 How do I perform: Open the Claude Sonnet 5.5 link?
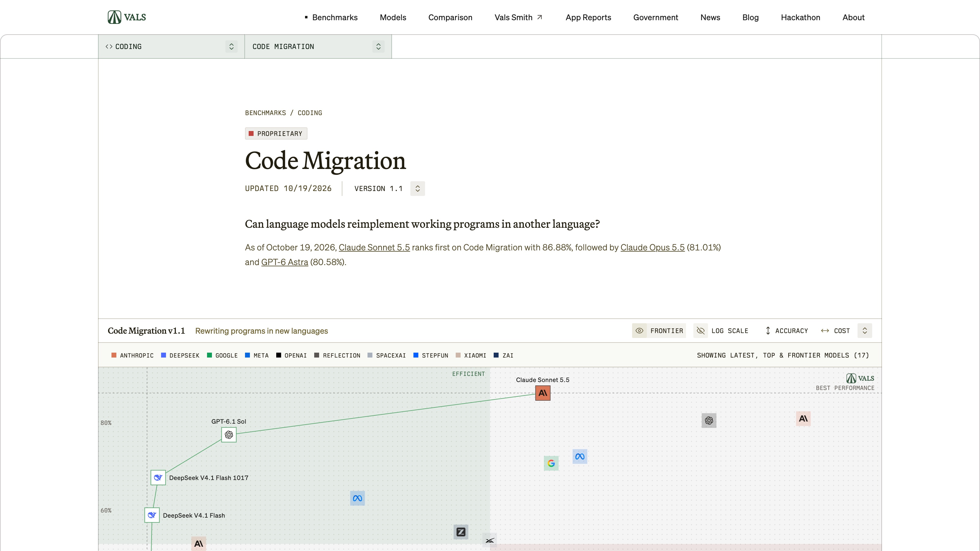coord(374,248)
